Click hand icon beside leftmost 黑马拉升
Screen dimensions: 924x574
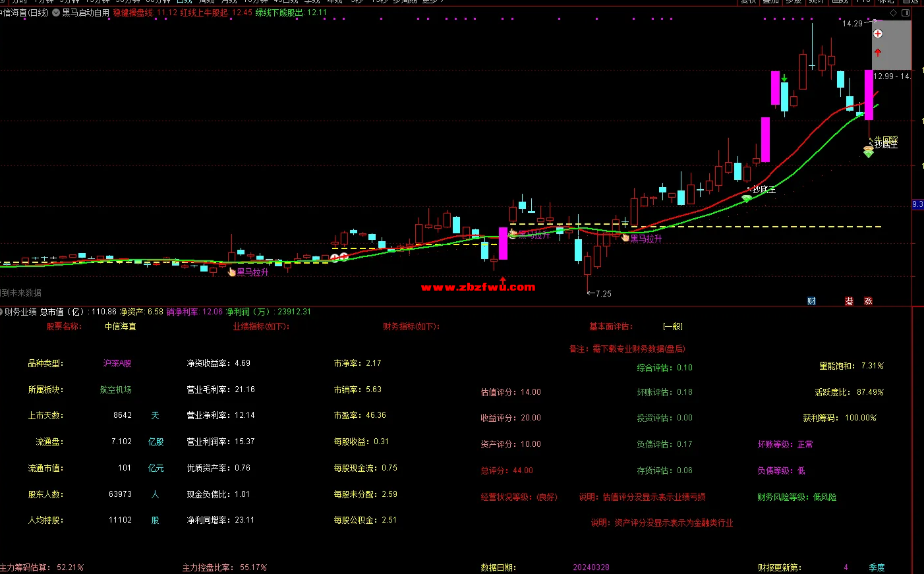231,272
